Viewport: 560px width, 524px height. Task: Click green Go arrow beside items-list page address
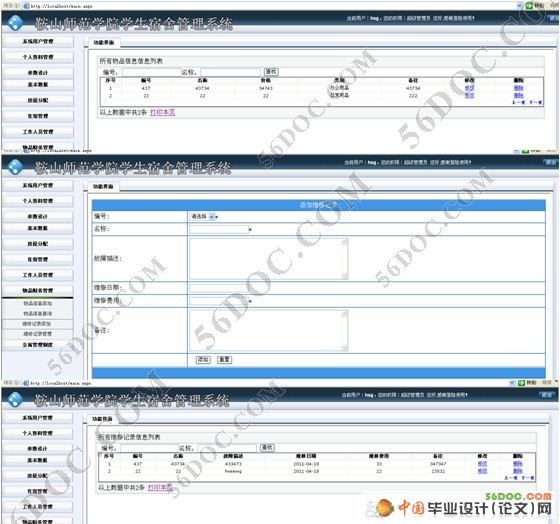(x=529, y=5)
